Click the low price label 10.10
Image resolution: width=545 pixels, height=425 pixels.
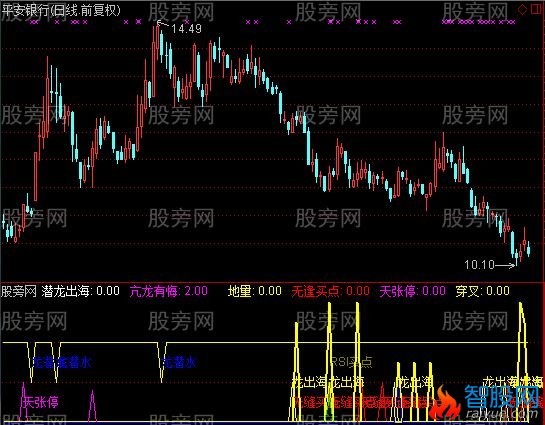coord(479,265)
